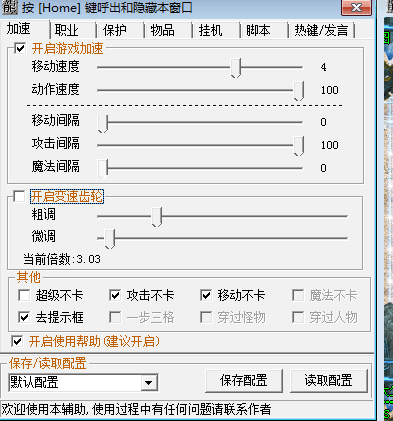Check the 超级不卡 option

pos(24,295)
